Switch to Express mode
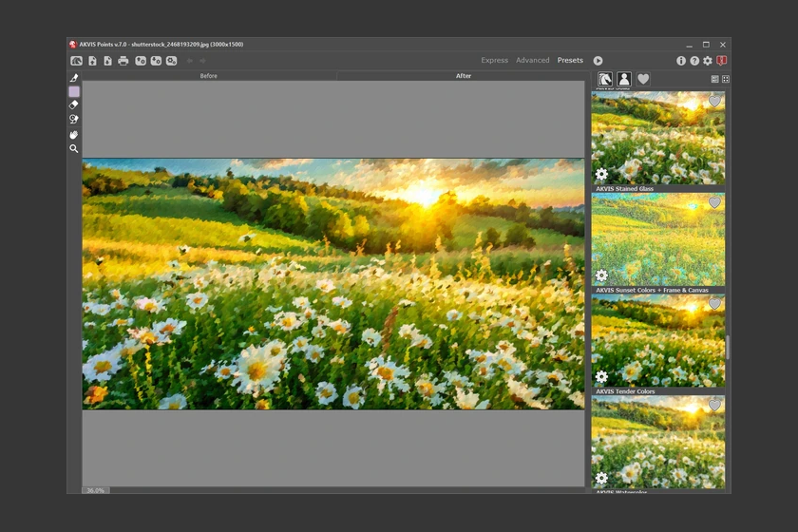Screen dimensions: 798x532 [495, 60]
